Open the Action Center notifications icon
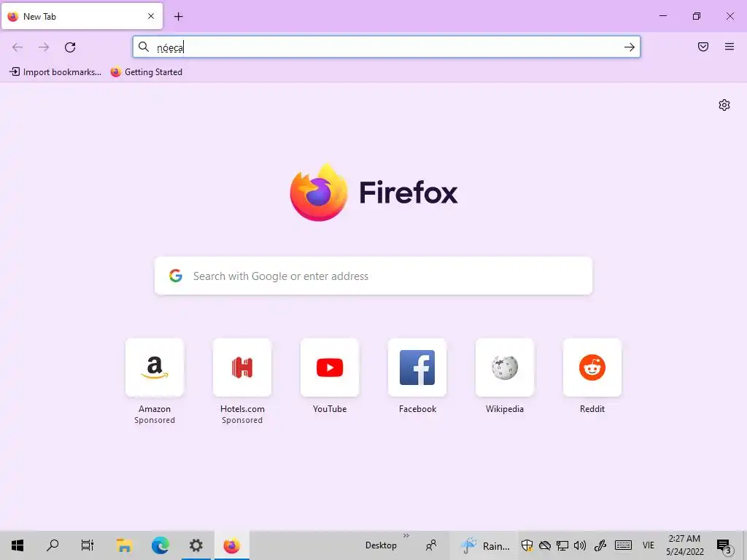747x560 pixels. pos(724,545)
